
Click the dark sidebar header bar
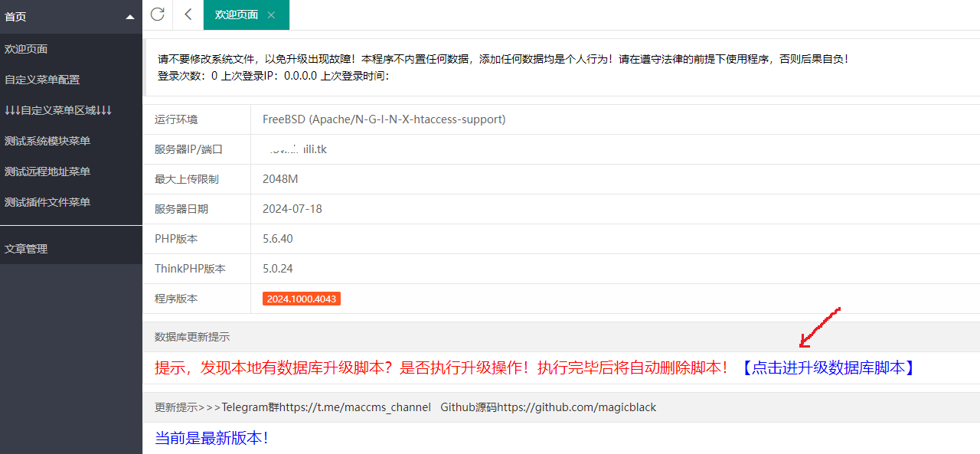tap(70, 15)
